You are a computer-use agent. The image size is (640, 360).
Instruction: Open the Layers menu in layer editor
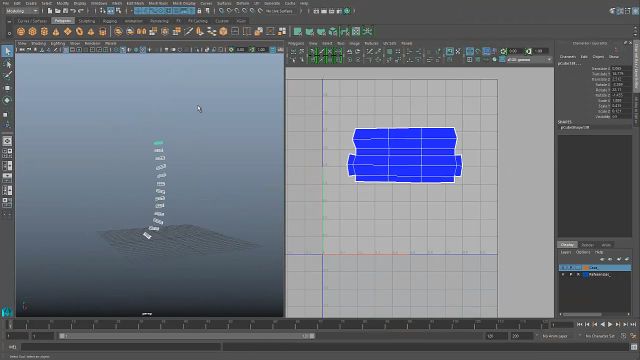coord(566,252)
